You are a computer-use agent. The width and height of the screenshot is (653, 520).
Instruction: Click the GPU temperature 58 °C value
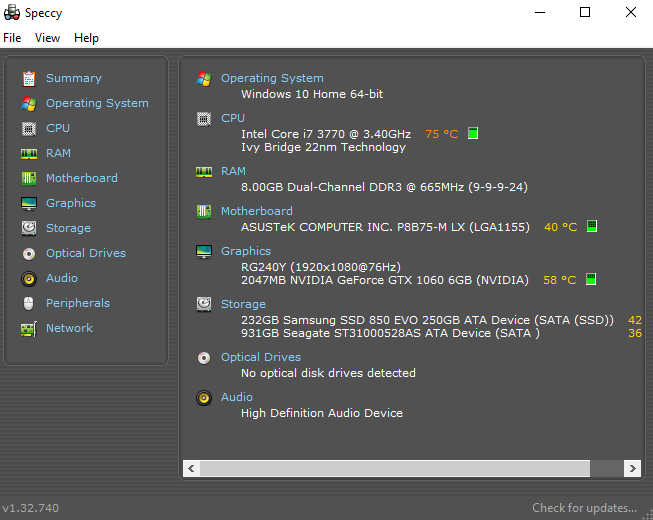(560, 280)
